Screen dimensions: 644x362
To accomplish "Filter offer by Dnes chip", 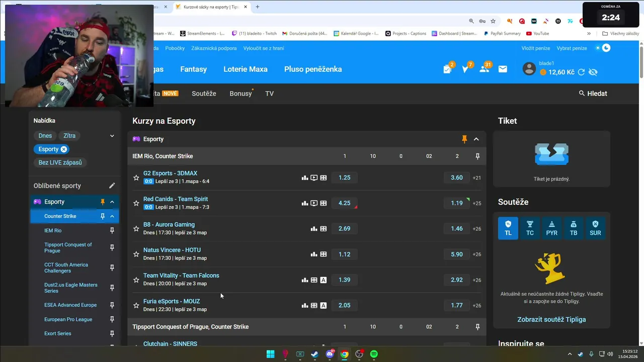I will [45, 136].
